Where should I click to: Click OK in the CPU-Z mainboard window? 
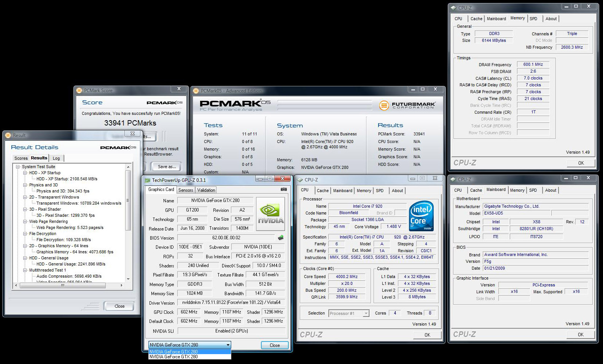581,335
